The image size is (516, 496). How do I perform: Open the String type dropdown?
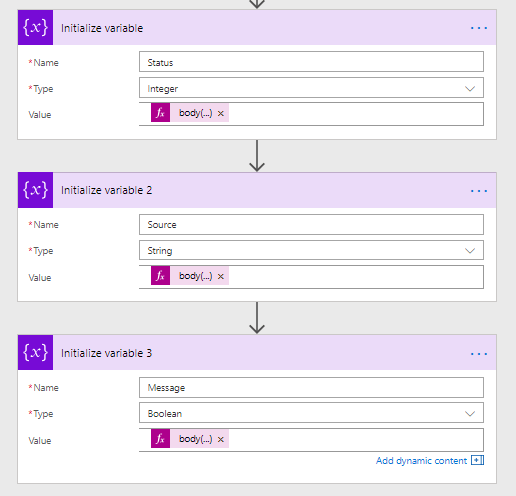(311, 250)
